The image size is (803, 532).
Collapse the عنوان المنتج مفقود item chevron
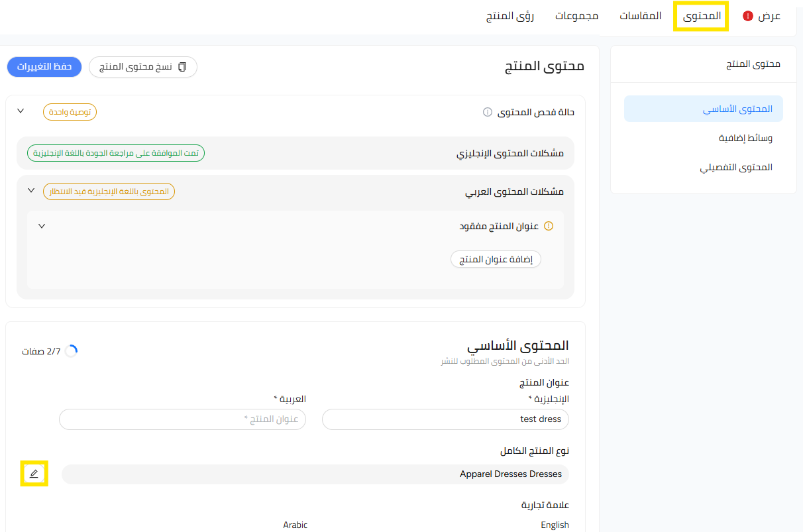click(42, 226)
